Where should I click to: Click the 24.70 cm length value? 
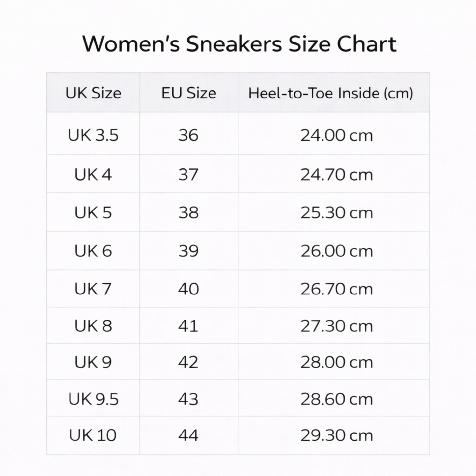336,174
